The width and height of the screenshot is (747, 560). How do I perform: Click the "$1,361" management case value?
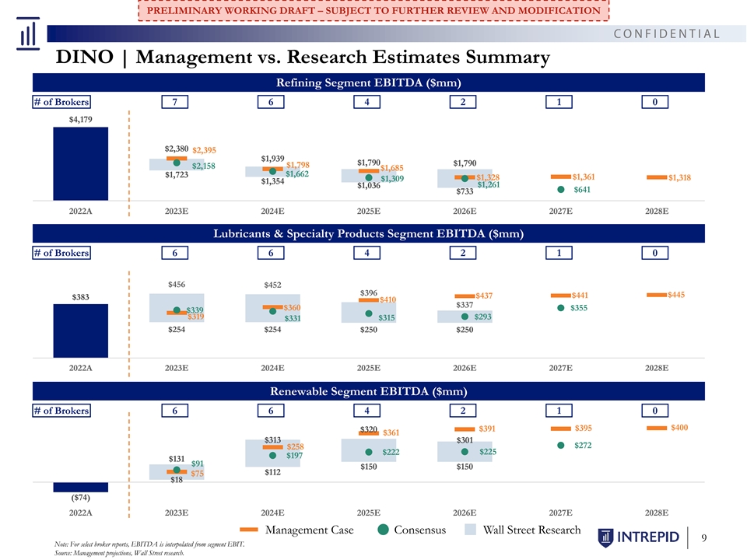pos(584,177)
